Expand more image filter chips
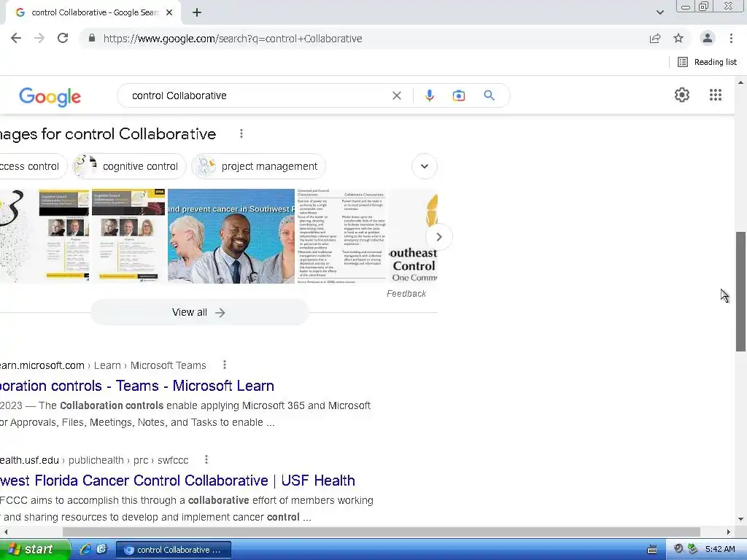The image size is (747, 560). click(x=425, y=166)
